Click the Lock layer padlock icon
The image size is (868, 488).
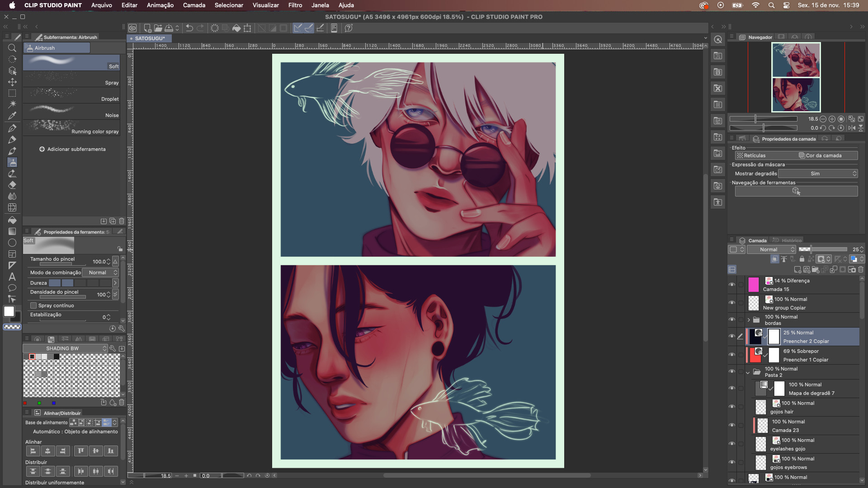tap(802, 259)
